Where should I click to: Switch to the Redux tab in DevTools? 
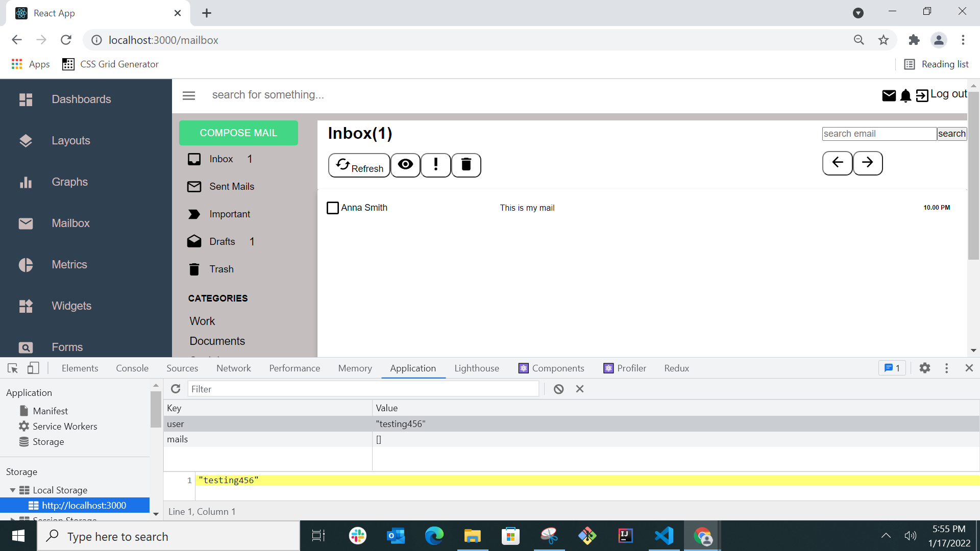676,368
